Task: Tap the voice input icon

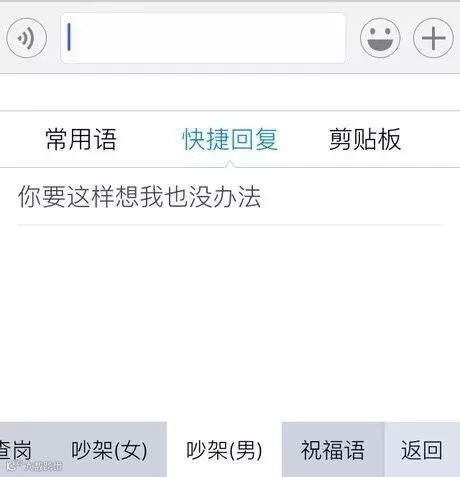Action: (x=27, y=38)
